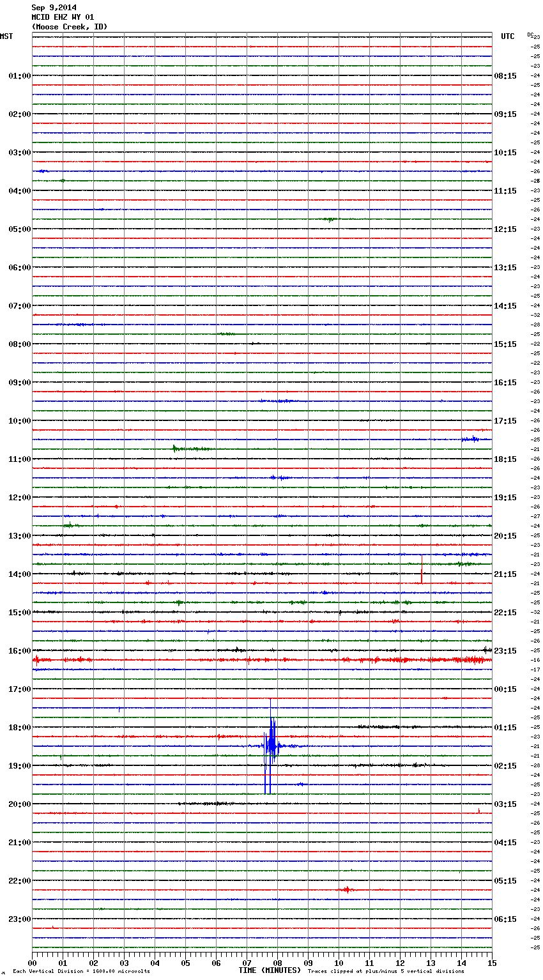Select the 22:00 MST hour label
Viewport: 543px width, 980px height.
[x=20, y=881]
